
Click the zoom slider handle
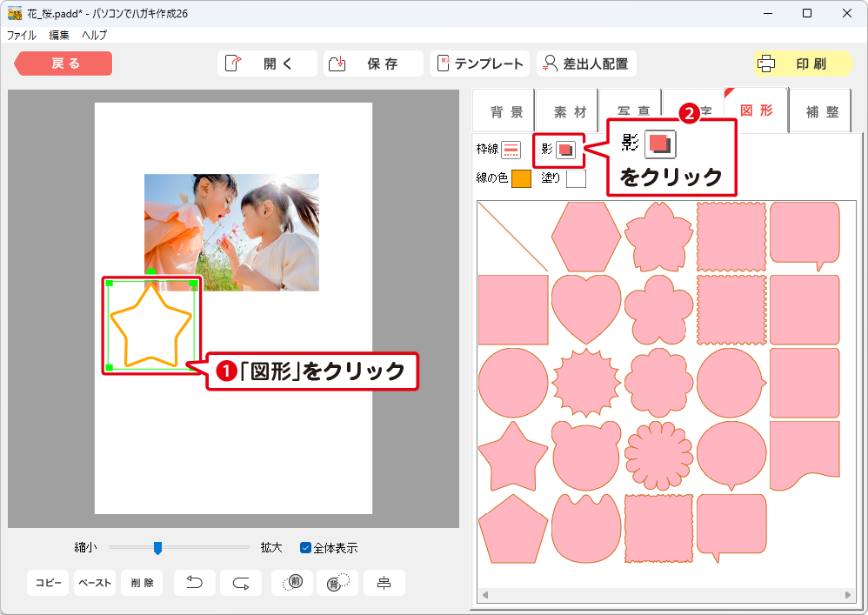click(x=157, y=548)
